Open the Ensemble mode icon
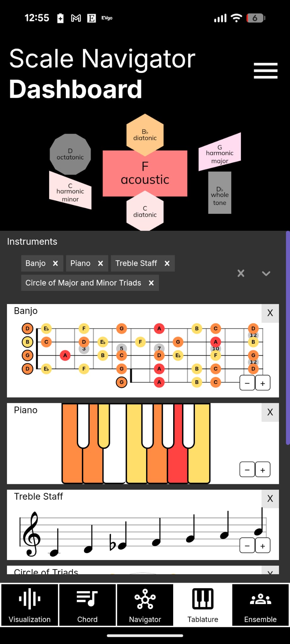 tap(260, 604)
